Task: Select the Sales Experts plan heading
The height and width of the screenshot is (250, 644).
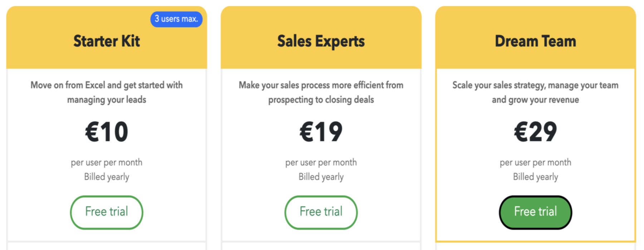Action: [x=321, y=41]
